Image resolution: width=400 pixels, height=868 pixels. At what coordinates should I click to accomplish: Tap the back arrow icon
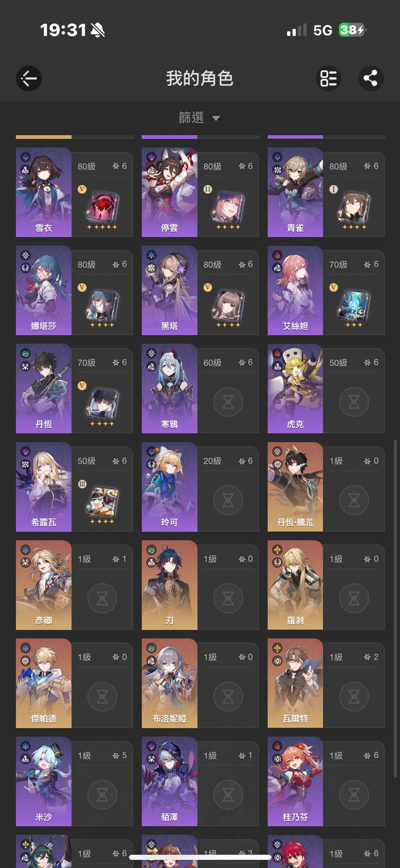[x=29, y=78]
